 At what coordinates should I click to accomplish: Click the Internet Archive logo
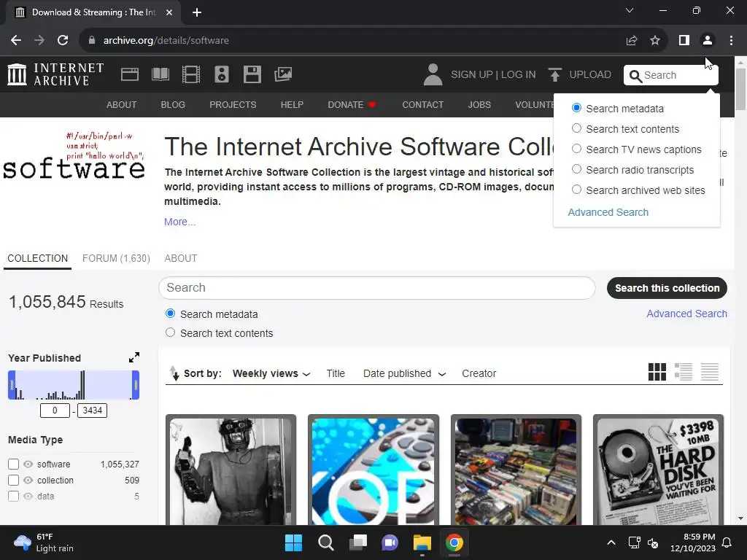pos(55,75)
